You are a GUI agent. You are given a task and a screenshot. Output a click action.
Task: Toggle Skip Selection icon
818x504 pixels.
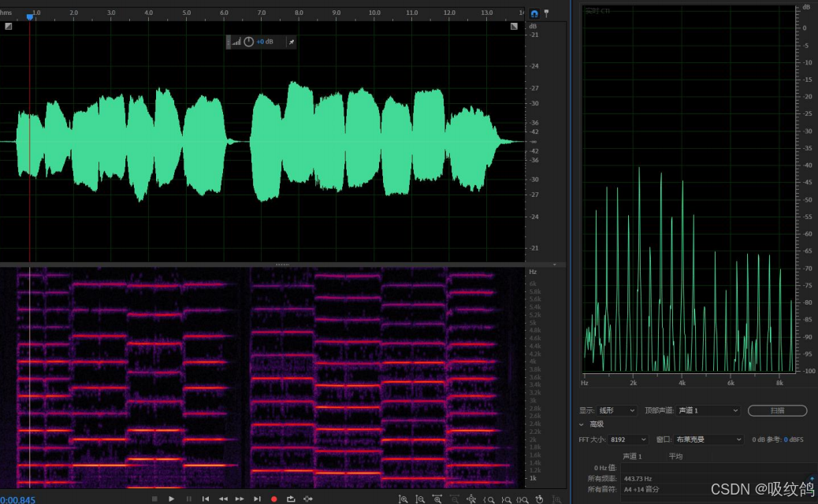click(x=308, y=498)
